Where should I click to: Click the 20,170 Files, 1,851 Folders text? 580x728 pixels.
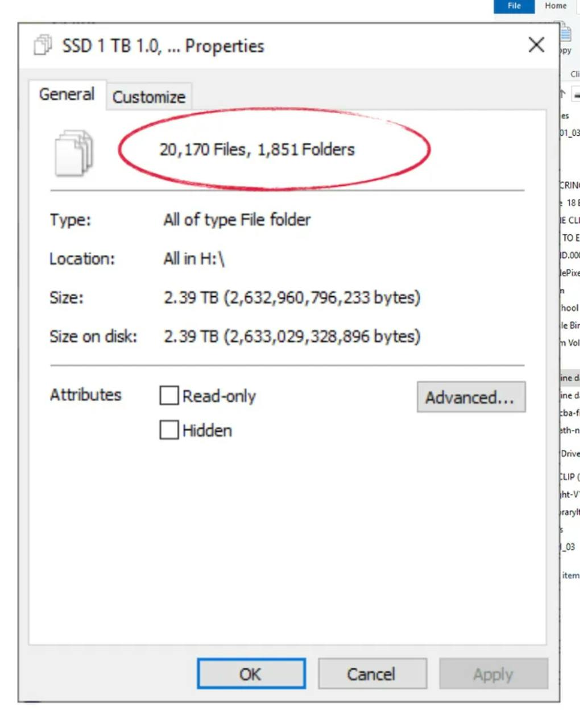(257, 150)
